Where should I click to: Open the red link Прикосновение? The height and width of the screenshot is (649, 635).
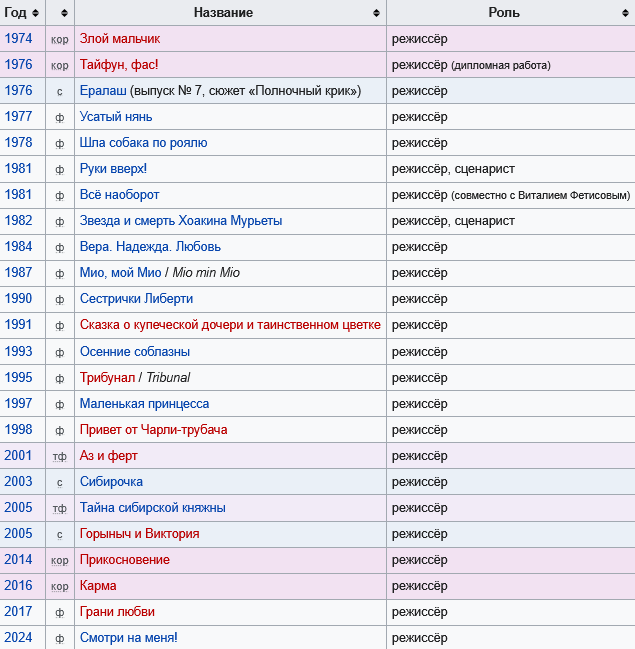tap(125, 560)
